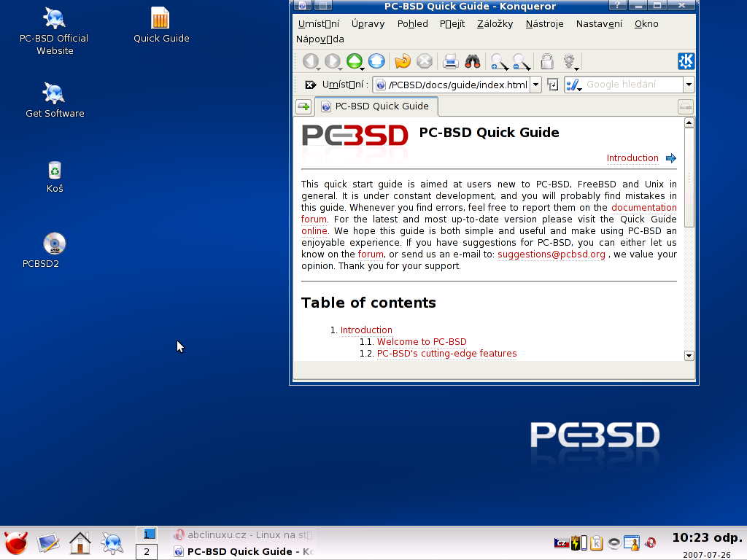Click the suggestions@pcbsd.org email link
Image resolution: width=747 pixels, height=560 pixels.
point(551,254)
